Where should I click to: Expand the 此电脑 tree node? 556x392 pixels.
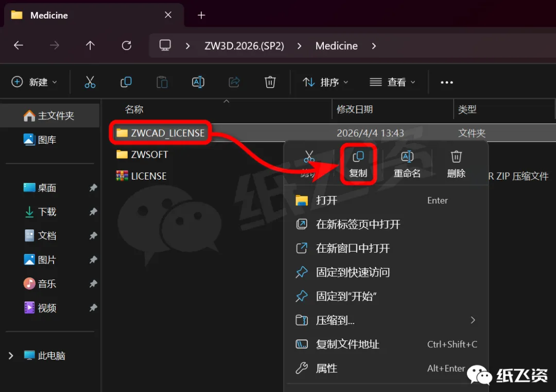pos(11,355)
